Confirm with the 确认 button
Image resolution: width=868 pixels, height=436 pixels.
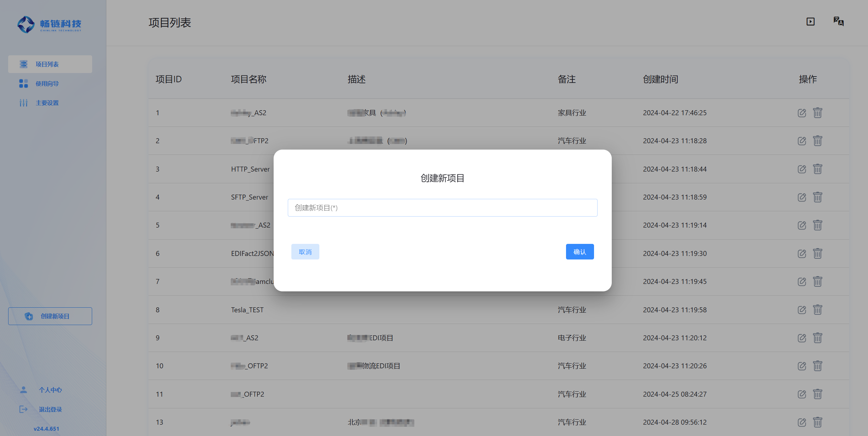[x=579, y=252]
